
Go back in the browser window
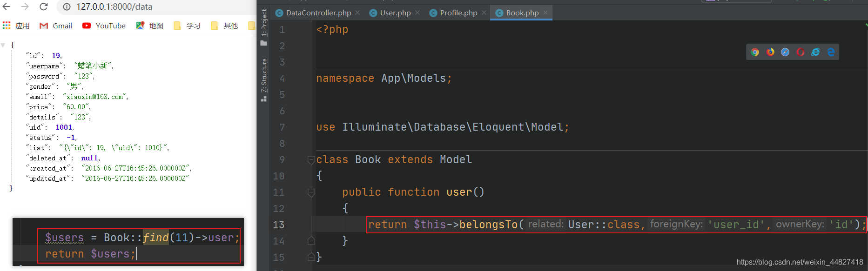tap(7, 7)
